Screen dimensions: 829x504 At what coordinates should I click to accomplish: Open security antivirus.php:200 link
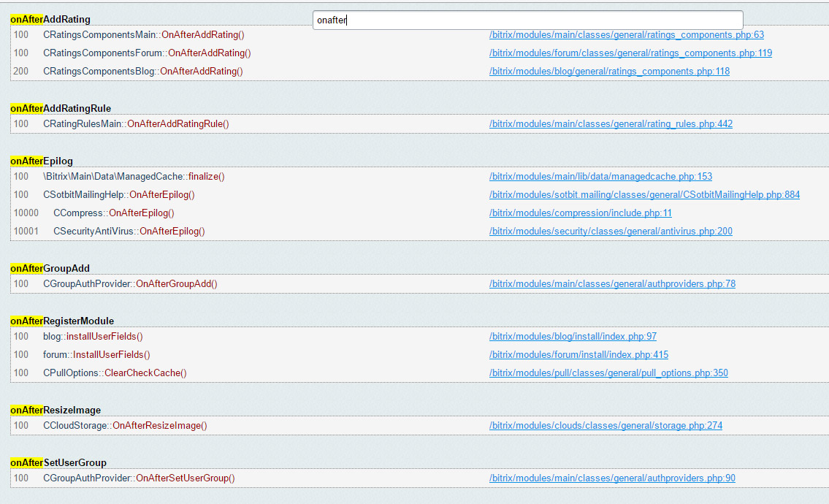coord(611,231)
